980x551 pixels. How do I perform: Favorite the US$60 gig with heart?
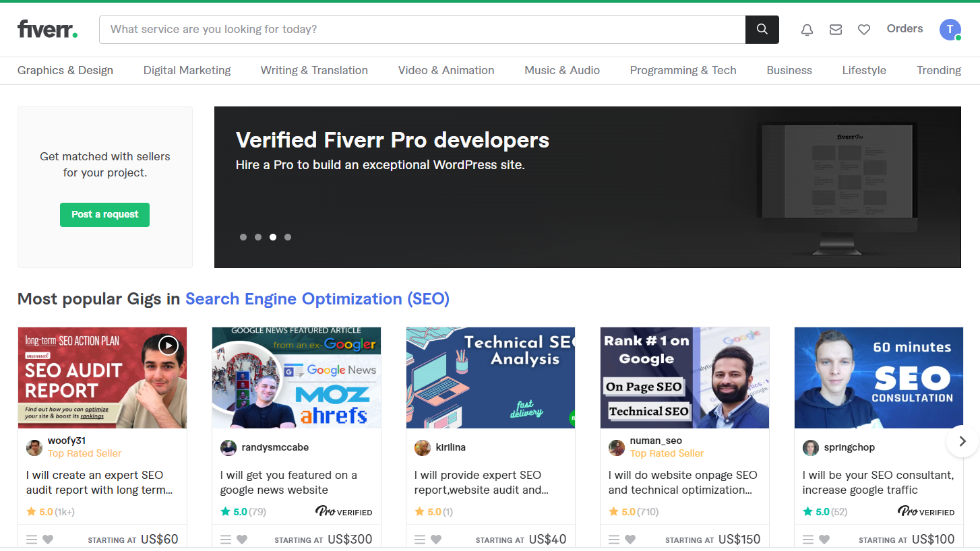(48, 540)
